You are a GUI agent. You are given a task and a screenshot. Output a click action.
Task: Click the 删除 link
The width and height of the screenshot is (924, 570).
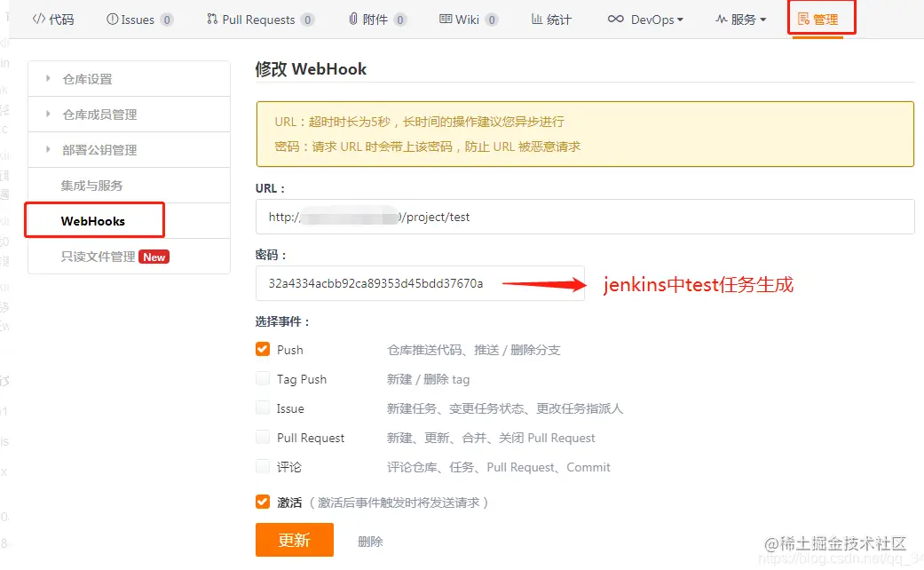(370, 541)
